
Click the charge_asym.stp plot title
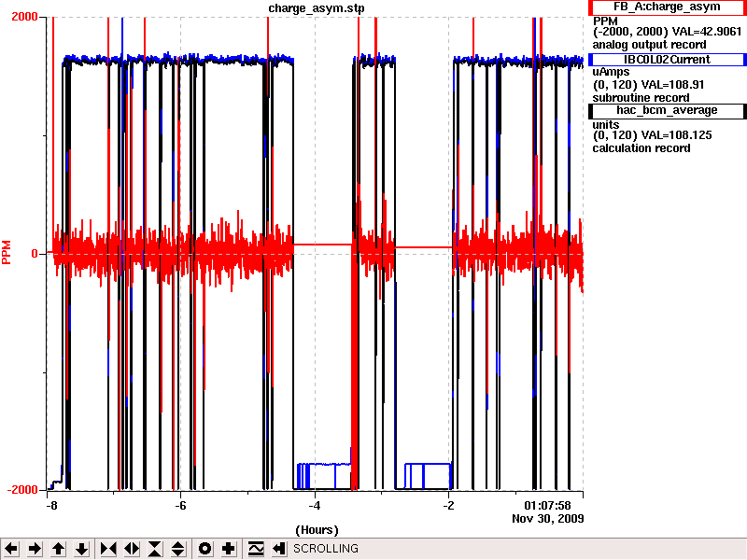pos(317,8)
